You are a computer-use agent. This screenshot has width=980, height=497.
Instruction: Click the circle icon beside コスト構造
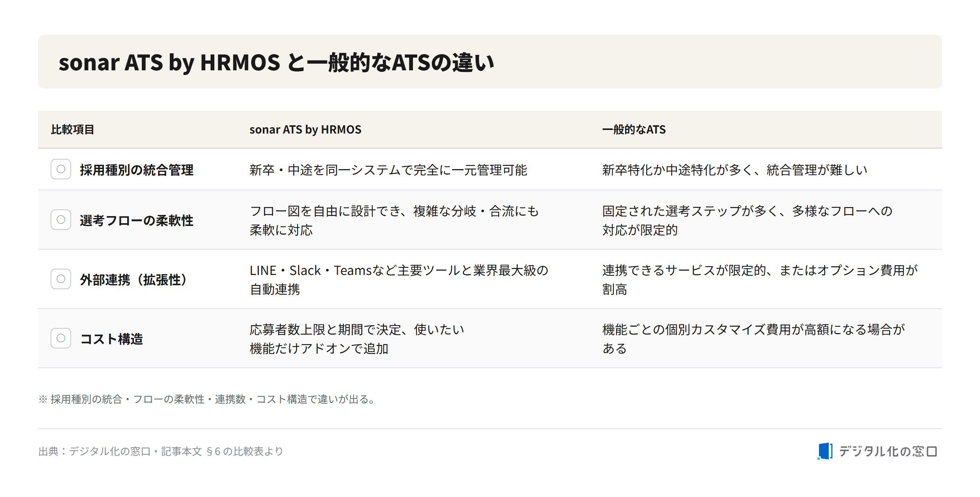(61, 338)
